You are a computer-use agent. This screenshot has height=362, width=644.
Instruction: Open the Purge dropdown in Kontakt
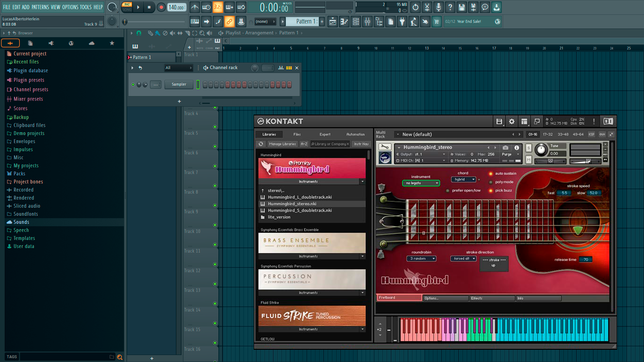[510, 154]
